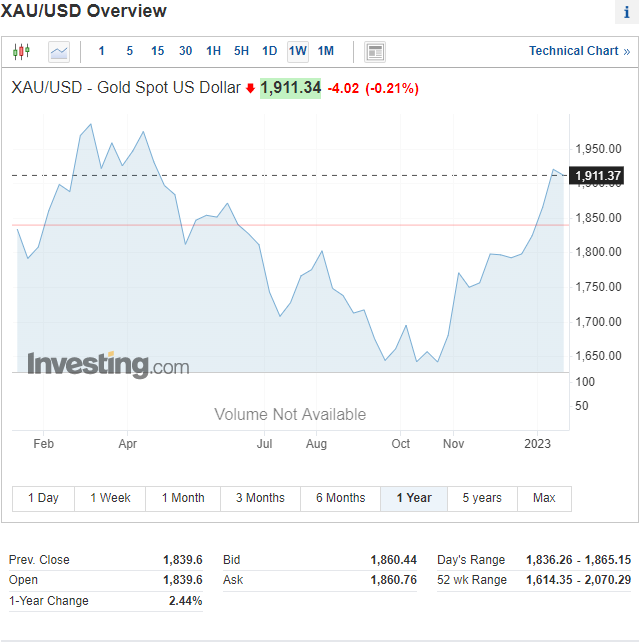Show the 5 years range
The height and width of the screenshot is (643, 641).
(x=482, y=498)
